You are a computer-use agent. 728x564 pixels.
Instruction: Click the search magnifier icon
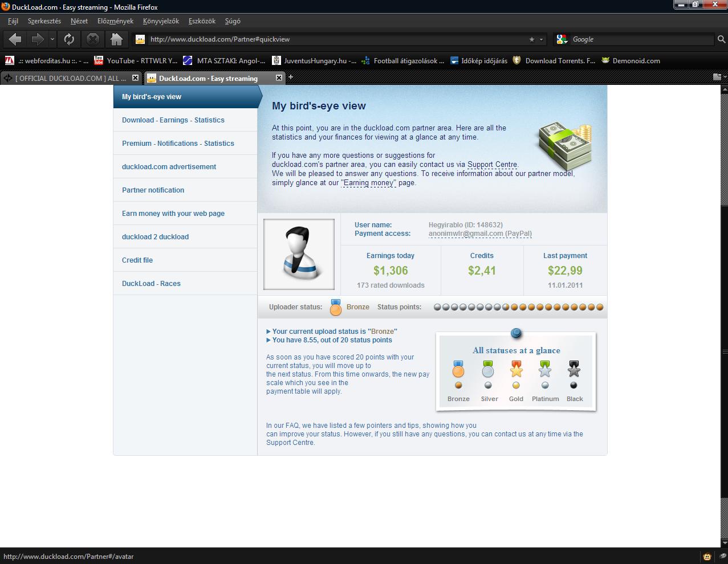tap(721, 39)
